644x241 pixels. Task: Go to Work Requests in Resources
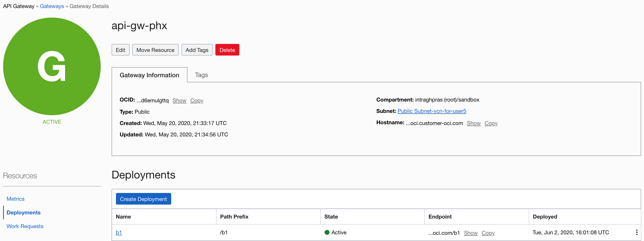[25, 226]
